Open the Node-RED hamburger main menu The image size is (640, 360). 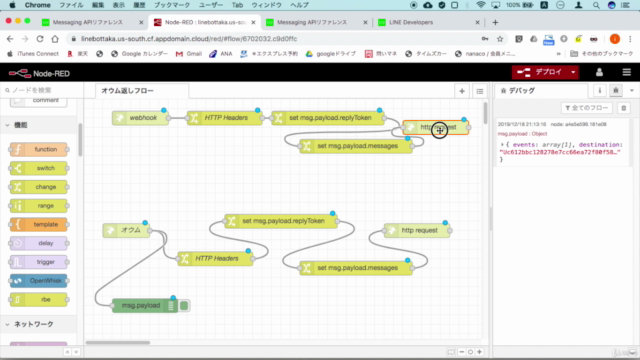[627, 72]
